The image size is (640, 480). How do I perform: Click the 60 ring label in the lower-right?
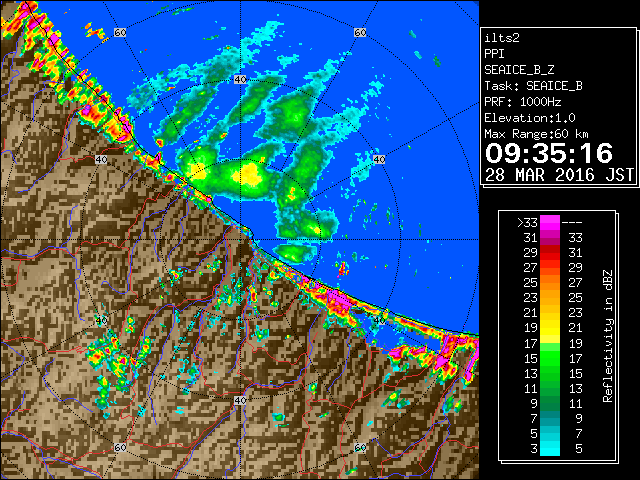click(360, 447)
